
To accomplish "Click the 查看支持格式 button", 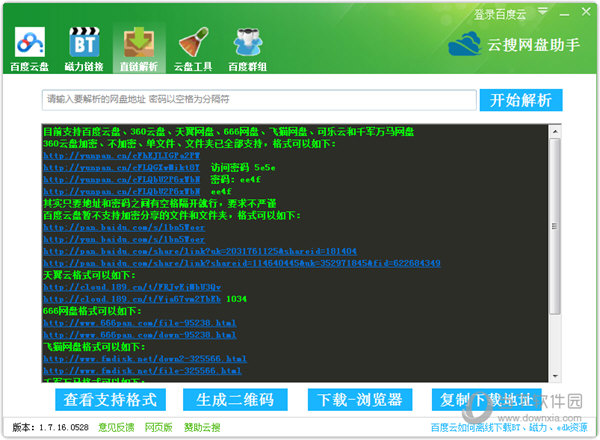I will pos(110,400).
